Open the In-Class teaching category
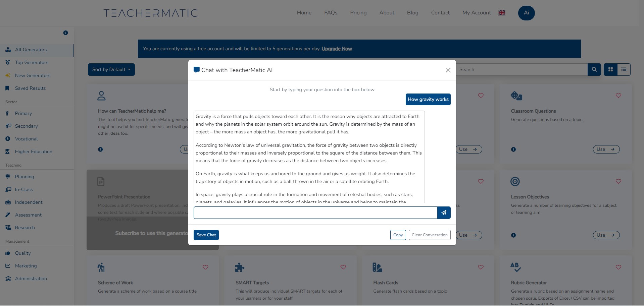 tap(37, 189)
